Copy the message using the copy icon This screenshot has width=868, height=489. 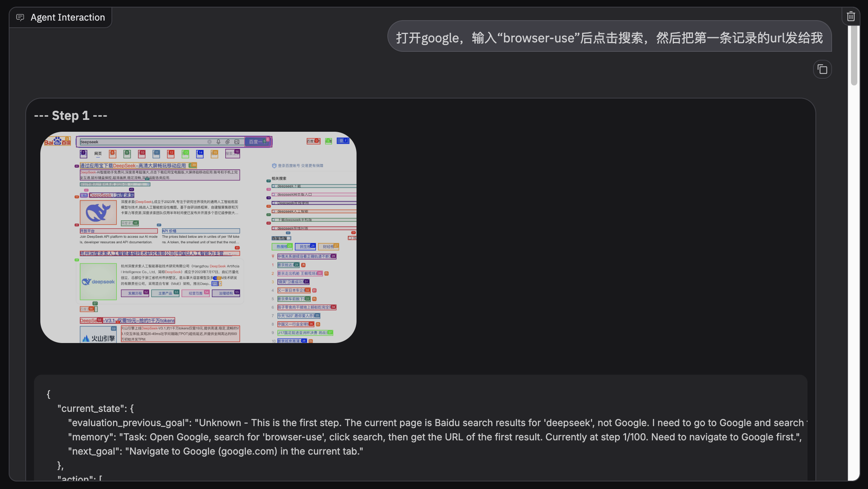click(823, 70)
